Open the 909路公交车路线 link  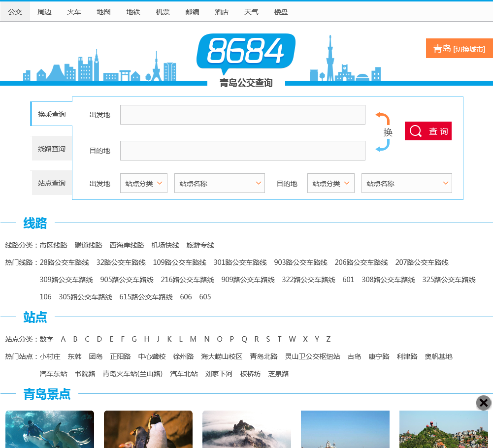pyautogui.click(x=248, y=280)
